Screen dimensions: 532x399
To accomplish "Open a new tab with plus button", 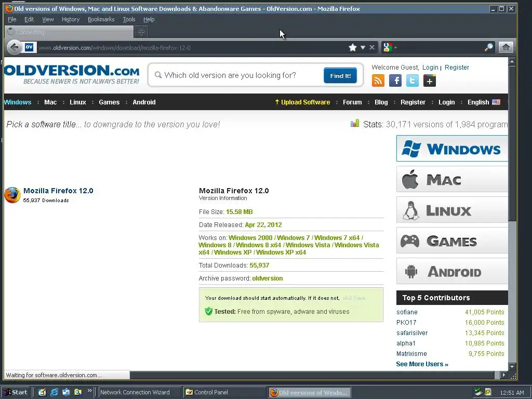I will [x=141, y=32].
